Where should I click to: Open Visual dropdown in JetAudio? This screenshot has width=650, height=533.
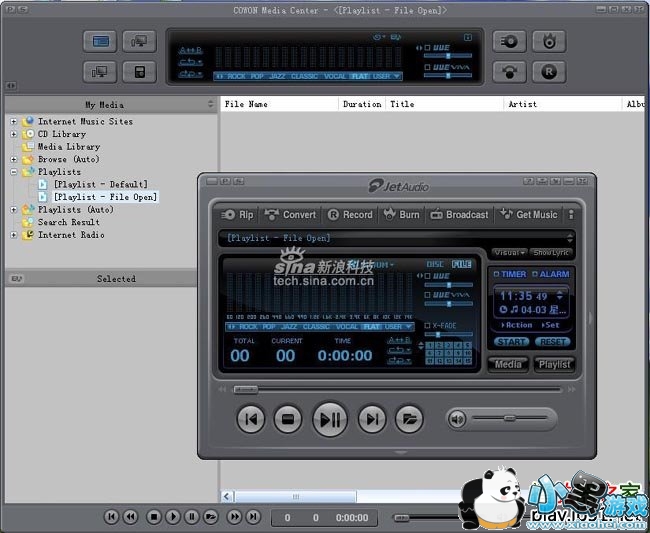point(509,252)
